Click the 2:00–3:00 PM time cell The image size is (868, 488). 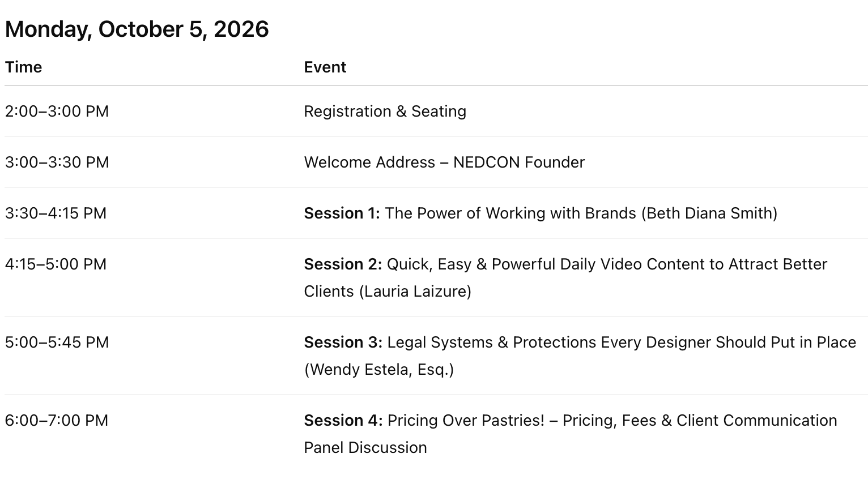57,111
